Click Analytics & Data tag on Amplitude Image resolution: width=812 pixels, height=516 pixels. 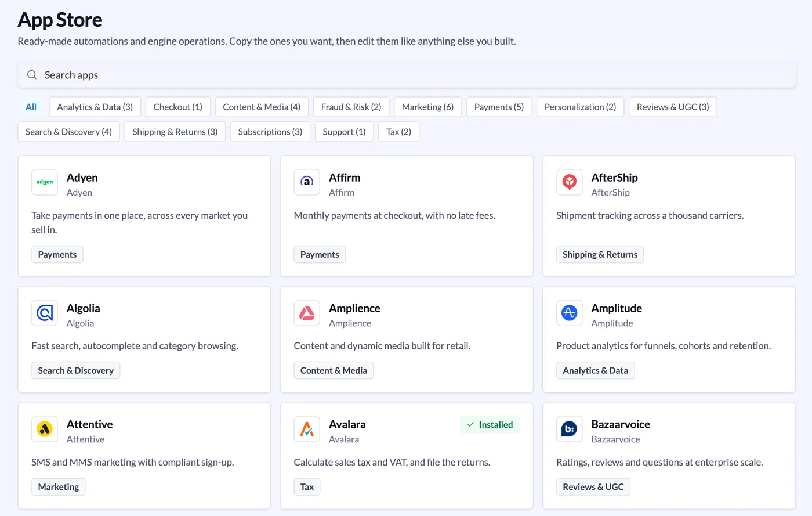point(595,370)
